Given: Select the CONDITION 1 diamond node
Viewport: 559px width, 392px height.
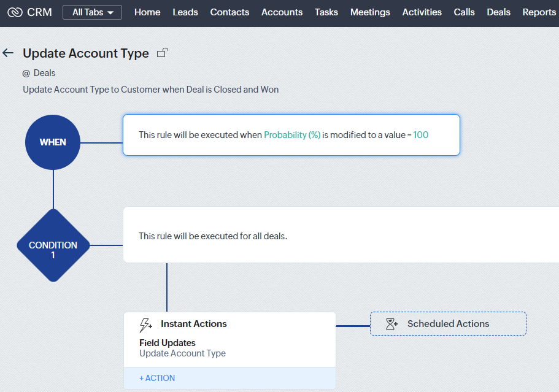Looking at the screenshot, I should [53, 245].
